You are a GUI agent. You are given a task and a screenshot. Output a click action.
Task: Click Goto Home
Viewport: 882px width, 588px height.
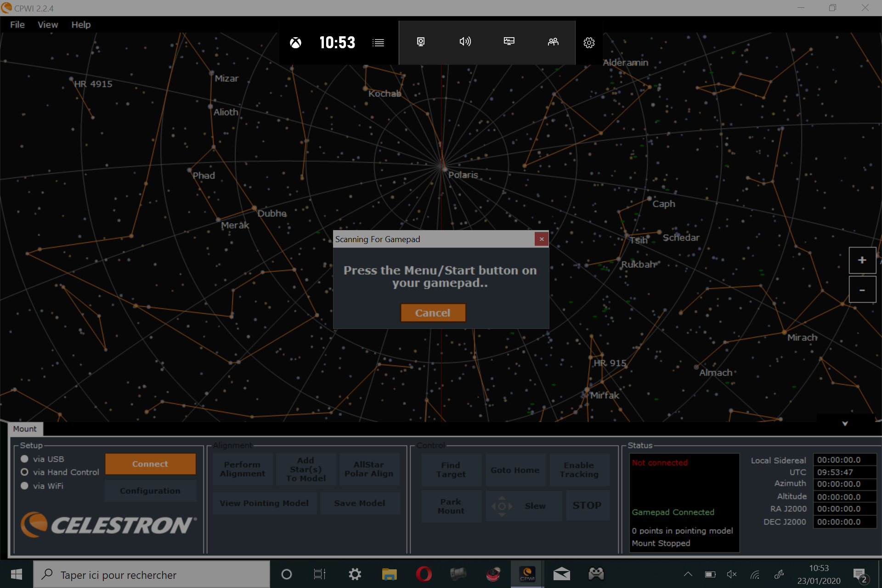(515, 469)
